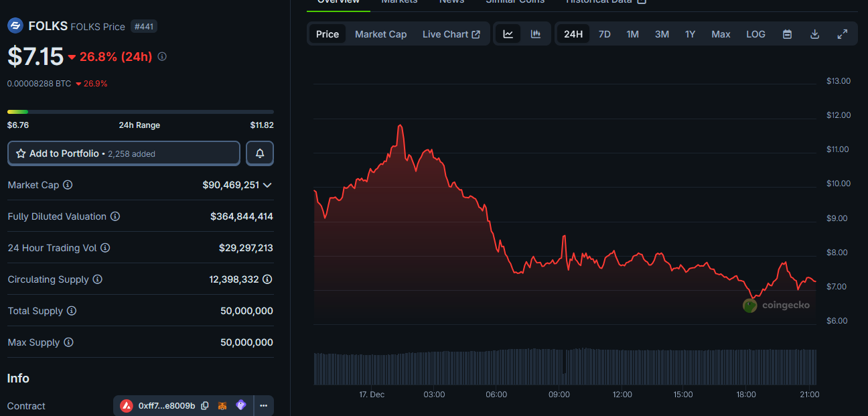Select Market Cap chart mode
This screenshot has width=868, height=416.
(x=380, y=34)
